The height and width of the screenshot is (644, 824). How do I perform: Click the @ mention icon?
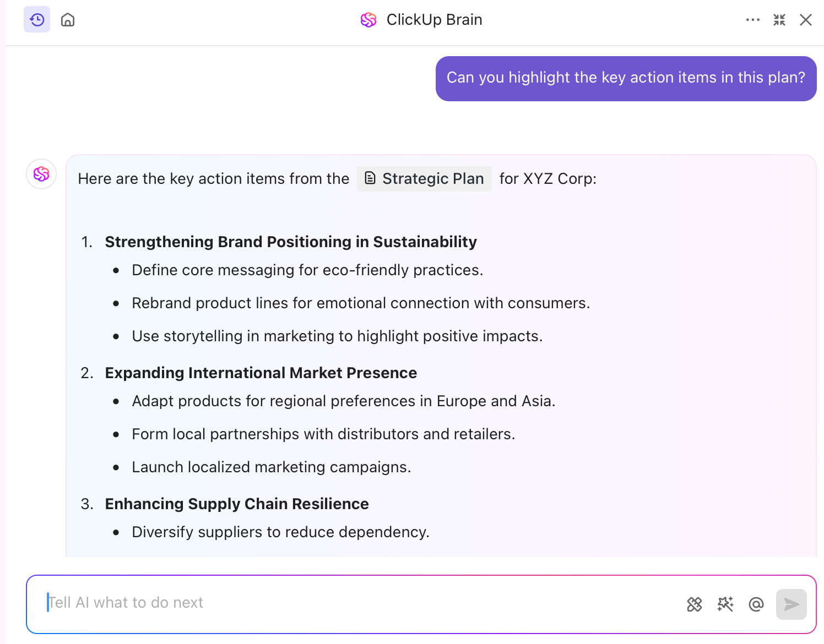point(756,604)
